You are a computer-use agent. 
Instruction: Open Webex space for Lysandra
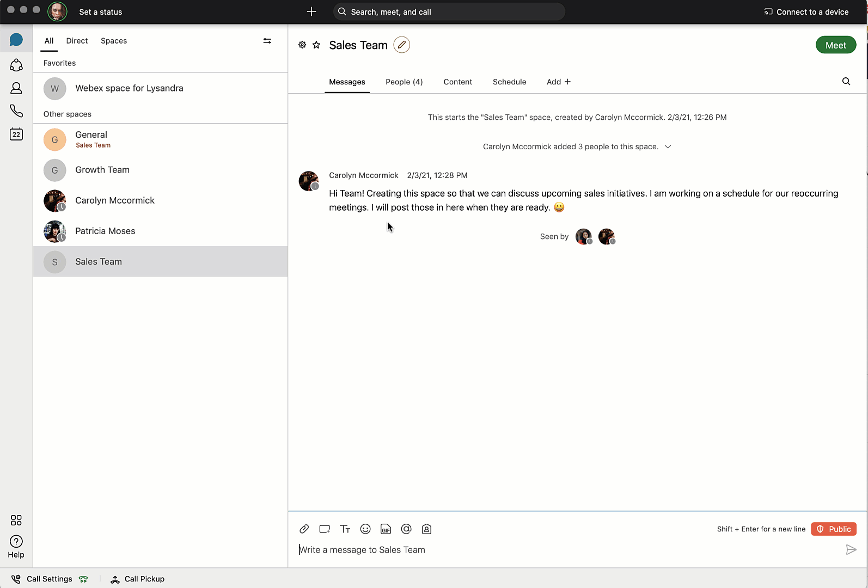(161, 88)
